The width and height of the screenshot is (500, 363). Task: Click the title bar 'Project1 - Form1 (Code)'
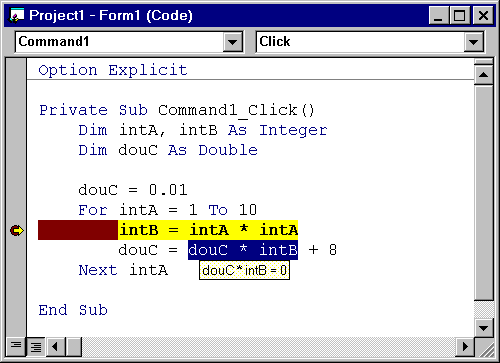111,15
